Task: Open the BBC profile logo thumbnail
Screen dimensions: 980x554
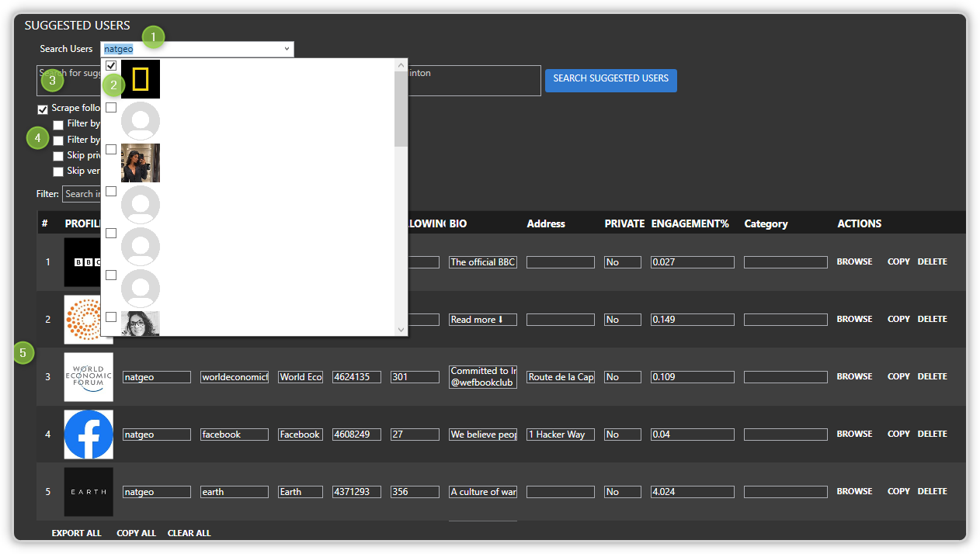Action: pos(82,262)
